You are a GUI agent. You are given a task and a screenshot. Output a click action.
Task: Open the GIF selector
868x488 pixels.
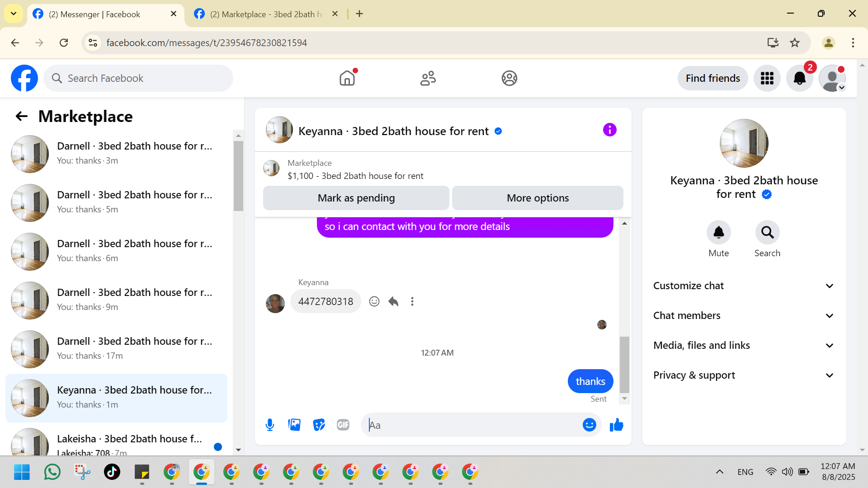(343, 425)
